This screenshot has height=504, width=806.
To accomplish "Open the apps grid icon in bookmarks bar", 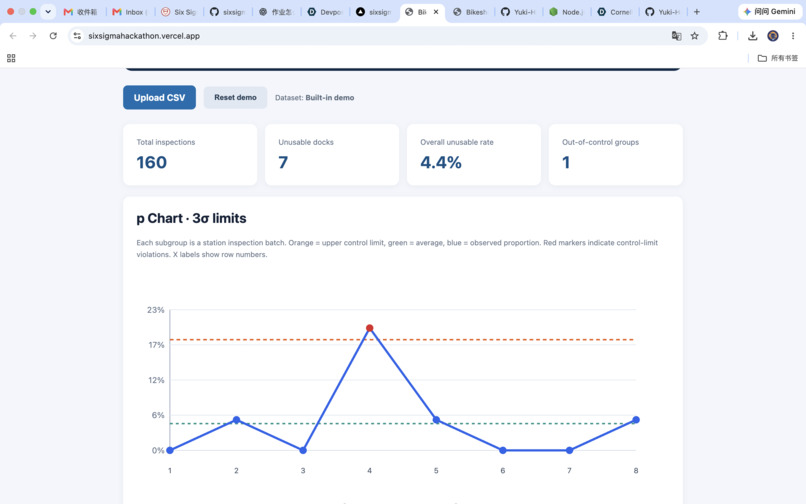I will 11,58.
